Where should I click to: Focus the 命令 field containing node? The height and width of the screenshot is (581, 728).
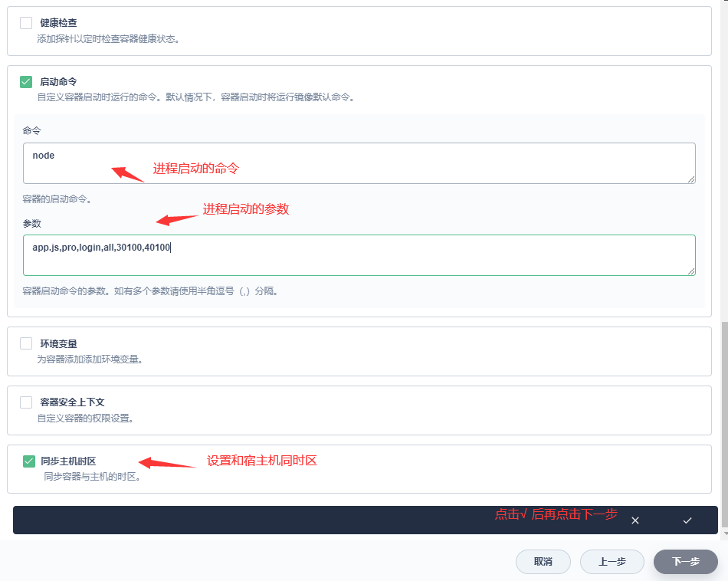359,162
